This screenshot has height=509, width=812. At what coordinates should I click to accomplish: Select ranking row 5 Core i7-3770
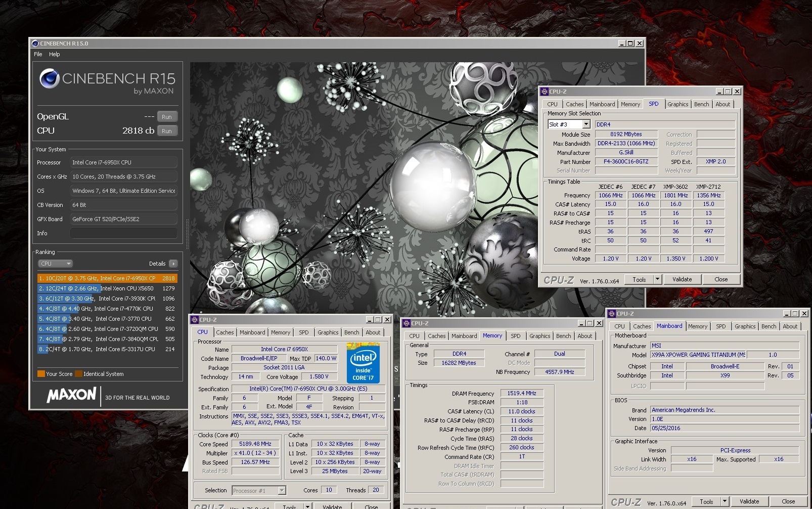pos(107,319)
